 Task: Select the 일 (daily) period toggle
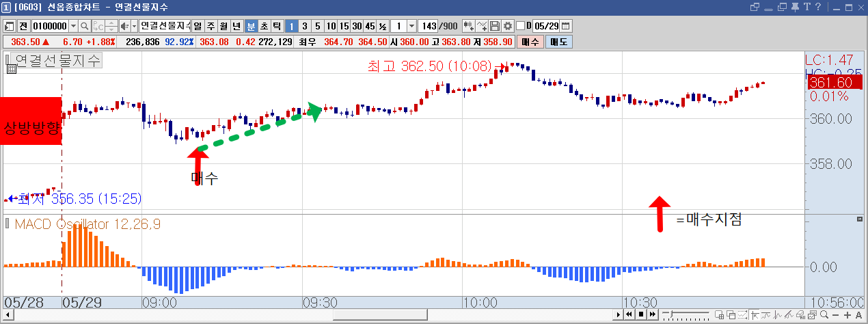pos(198,26)
